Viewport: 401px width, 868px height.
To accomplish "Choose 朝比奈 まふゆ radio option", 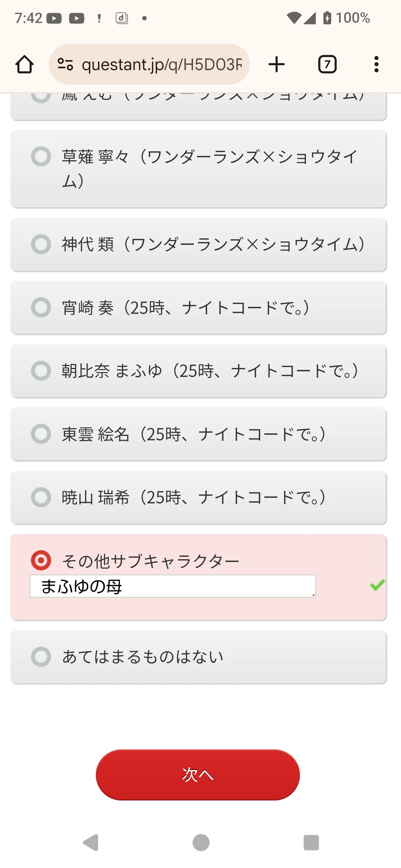I will [198, 371].
